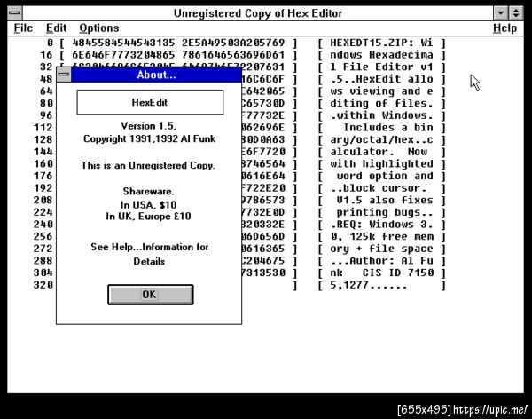The height and width of the screenshot is (419, 532).
Task: Click ASCII text '...Author: Al Fu'
Action: click(381, 261)
